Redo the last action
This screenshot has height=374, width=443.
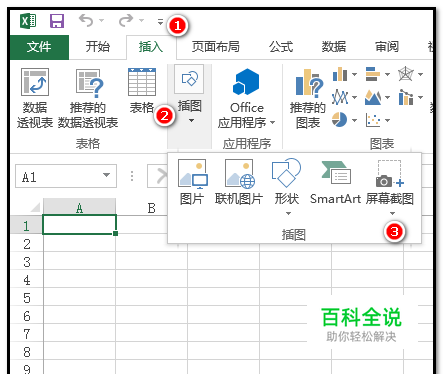(126, 21)
